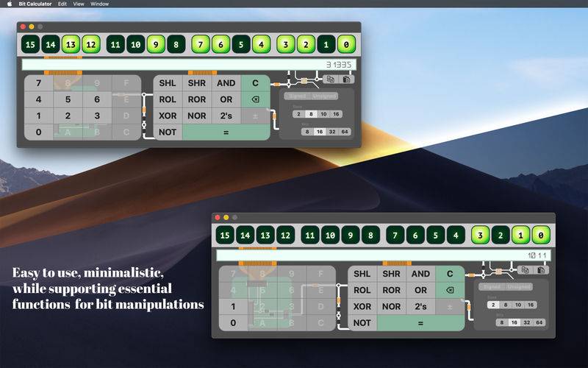Click the C clear key in the top window
Screen dimensions: 588x368
coord(255,83)
